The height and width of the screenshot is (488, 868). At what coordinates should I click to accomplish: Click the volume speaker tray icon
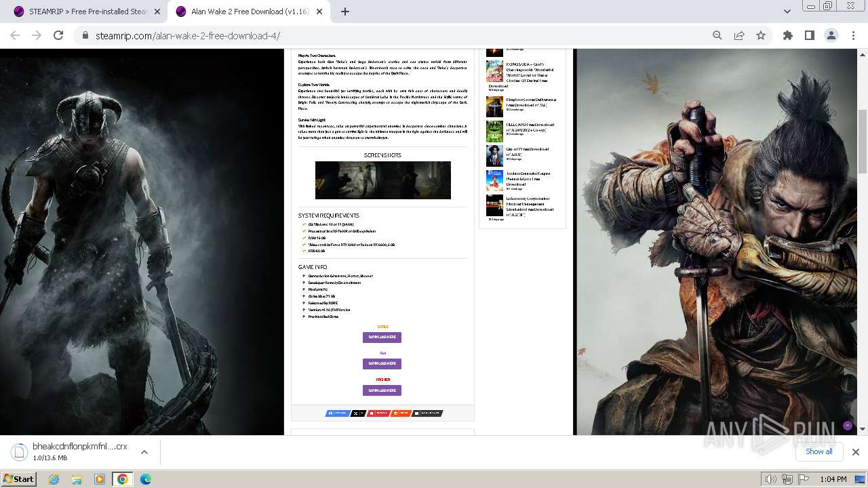(770, 479)
